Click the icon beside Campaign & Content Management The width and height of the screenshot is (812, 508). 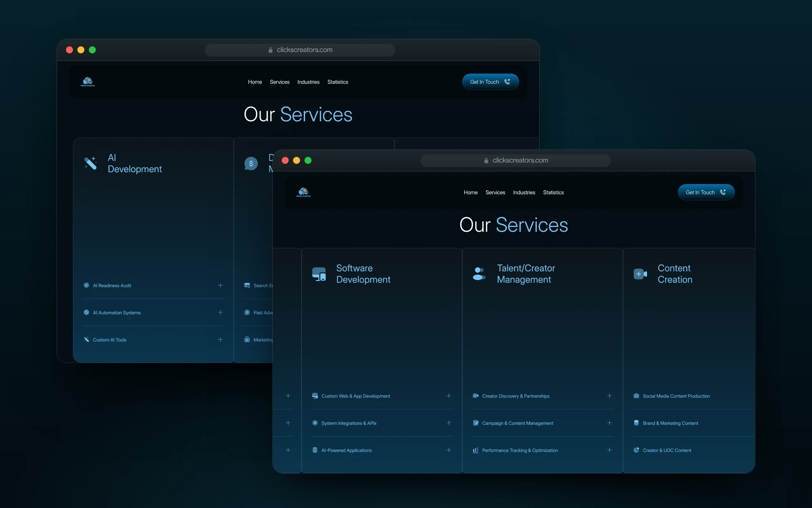(x=475, y=423)
